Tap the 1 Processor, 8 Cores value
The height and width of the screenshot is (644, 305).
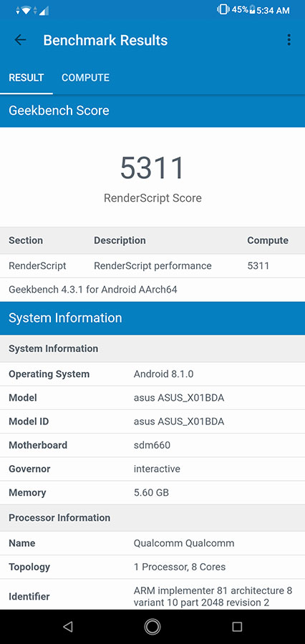(180, 567)
